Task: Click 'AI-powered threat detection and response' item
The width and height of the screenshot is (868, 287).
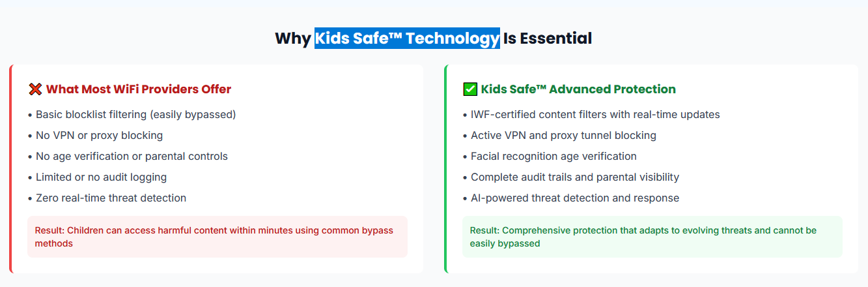Action: pos(571,198)
